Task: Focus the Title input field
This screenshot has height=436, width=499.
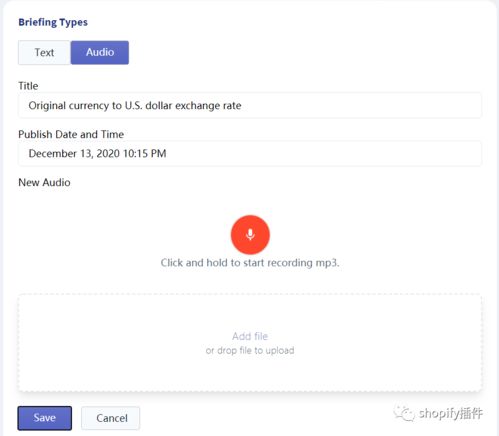Action: (x=250, y=105)
